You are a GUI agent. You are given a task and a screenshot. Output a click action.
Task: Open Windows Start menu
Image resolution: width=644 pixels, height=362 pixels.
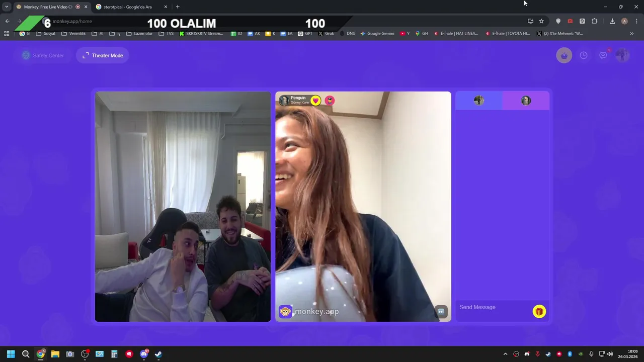(x=11, y=354)
